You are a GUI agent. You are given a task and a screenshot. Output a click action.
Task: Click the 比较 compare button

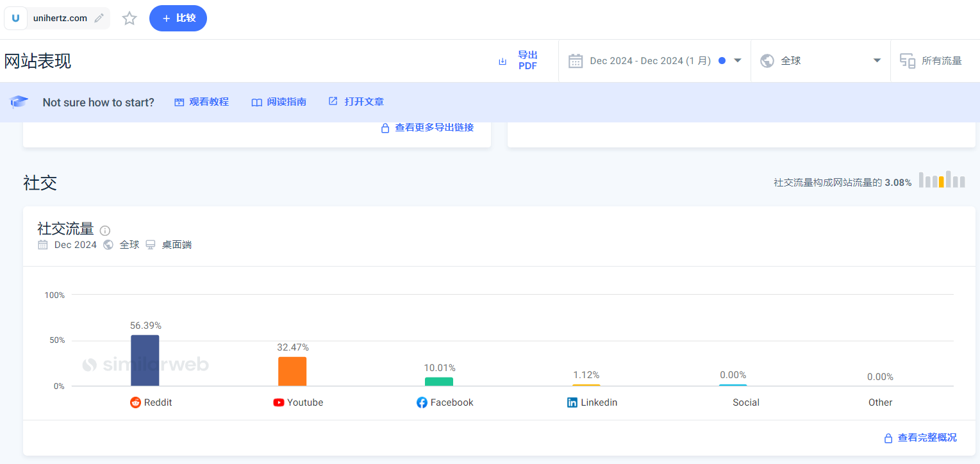point(178,18)
